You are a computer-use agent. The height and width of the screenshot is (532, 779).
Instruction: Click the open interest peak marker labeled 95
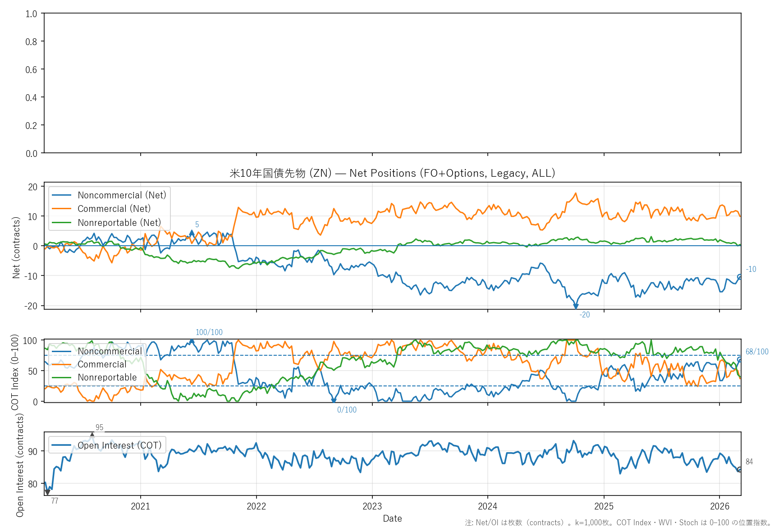click(x=92, y=435)
